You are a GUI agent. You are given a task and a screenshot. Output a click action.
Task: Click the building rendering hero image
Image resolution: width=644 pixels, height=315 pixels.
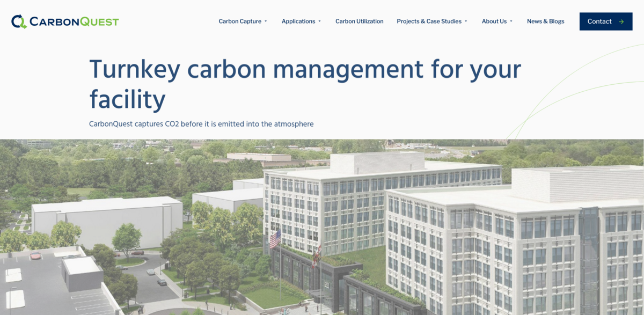coord(322,225)
